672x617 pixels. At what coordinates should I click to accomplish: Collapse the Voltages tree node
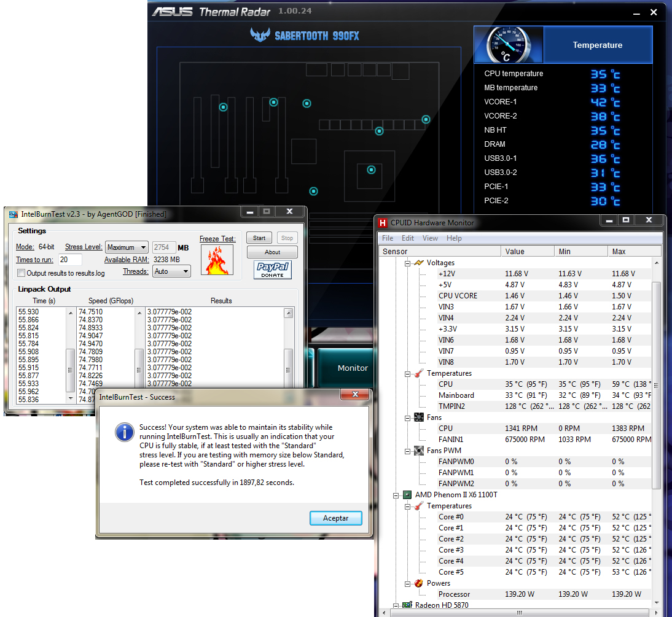407,263
